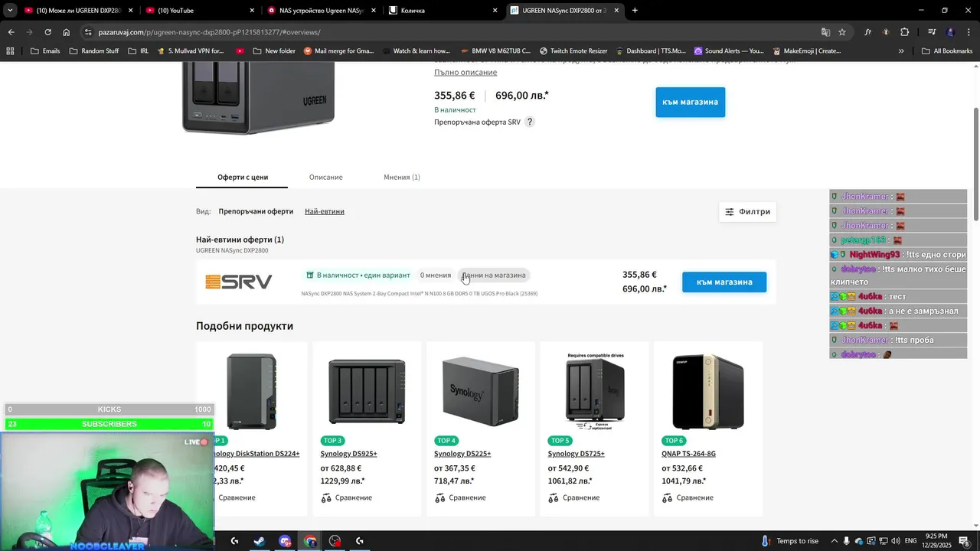Go back to the previous page

coord(11,32)
